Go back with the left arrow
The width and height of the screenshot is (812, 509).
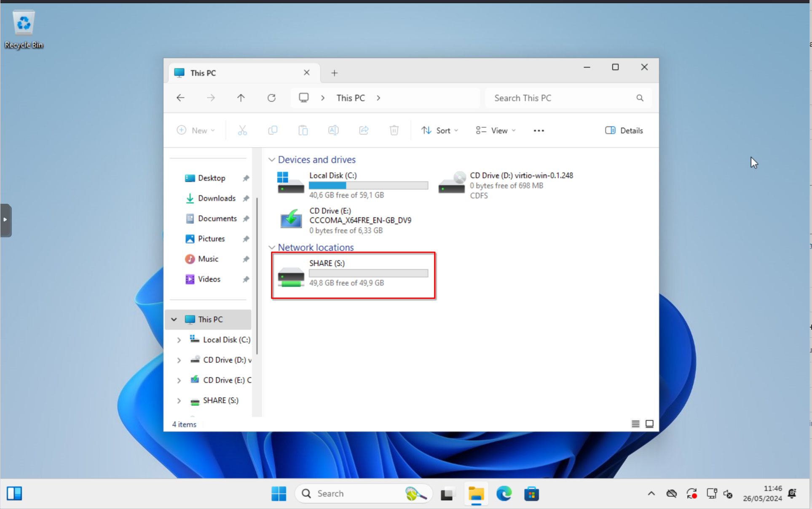[180, 98]
